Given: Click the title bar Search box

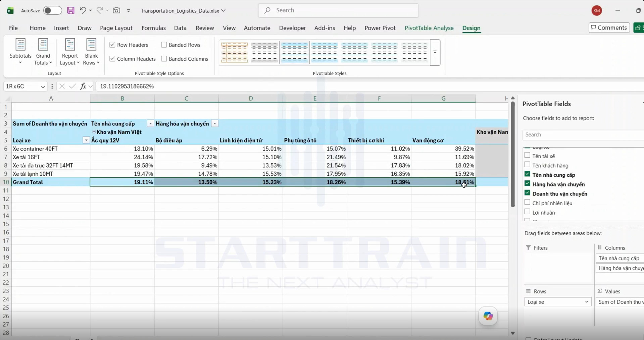Looking at the screenshot, I should pos(338,10).
